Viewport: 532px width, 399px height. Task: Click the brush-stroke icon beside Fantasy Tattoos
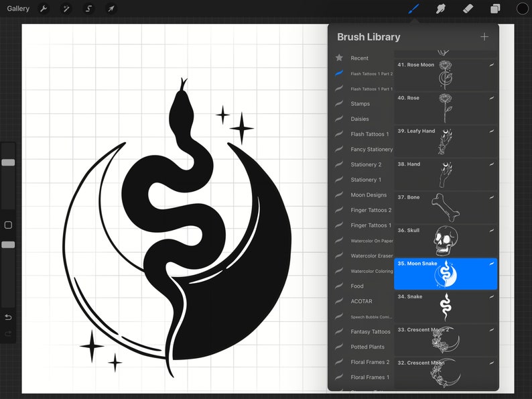339,331
